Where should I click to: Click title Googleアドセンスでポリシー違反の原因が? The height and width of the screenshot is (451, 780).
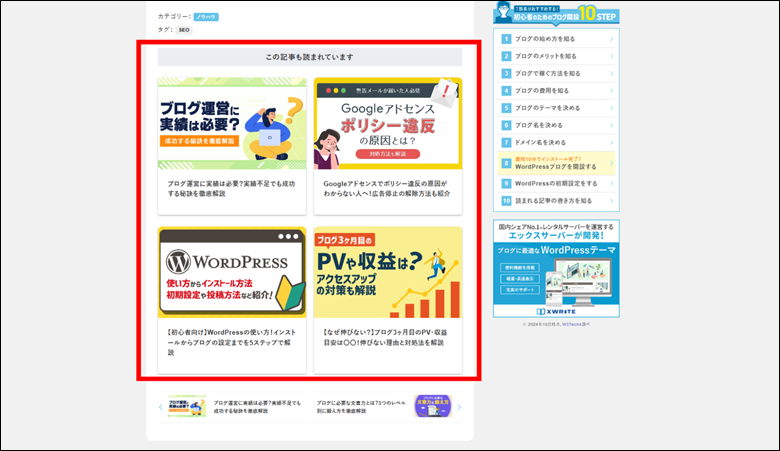(387, 188)
